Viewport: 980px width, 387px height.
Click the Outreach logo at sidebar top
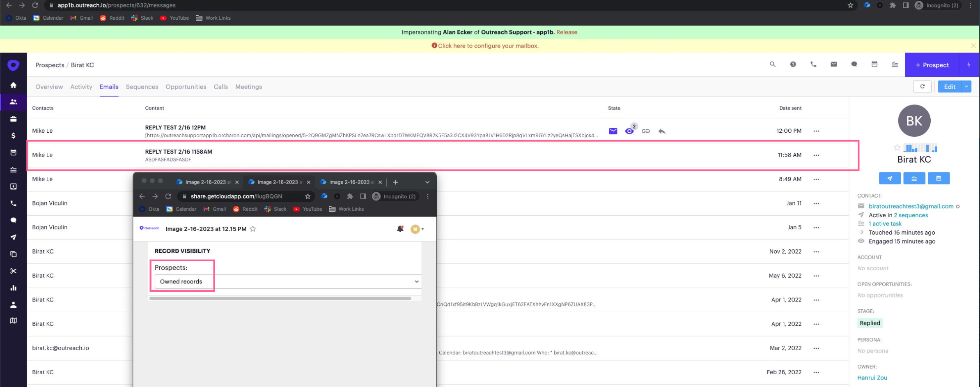pyautogui.click(x=13, y=65)
